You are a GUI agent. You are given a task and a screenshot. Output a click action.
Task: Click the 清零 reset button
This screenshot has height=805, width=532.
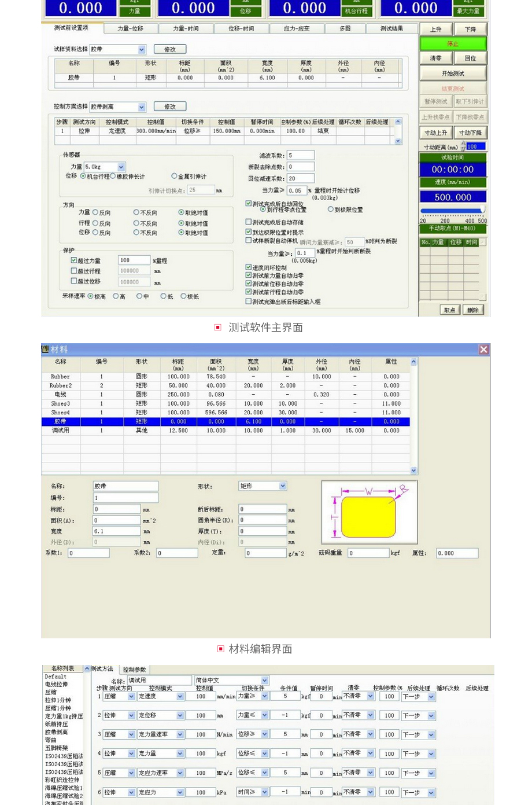(x=435, y=58)
